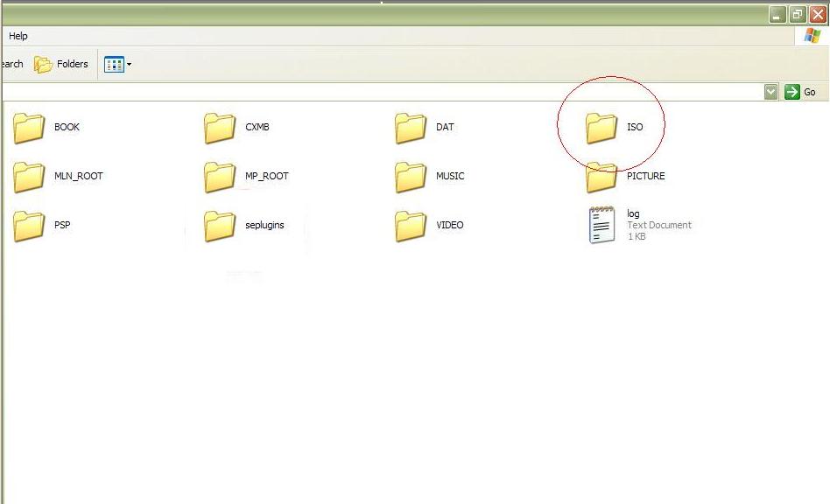Expand the Views dropdown arrow
830x504 pixels.
point(130,65)
